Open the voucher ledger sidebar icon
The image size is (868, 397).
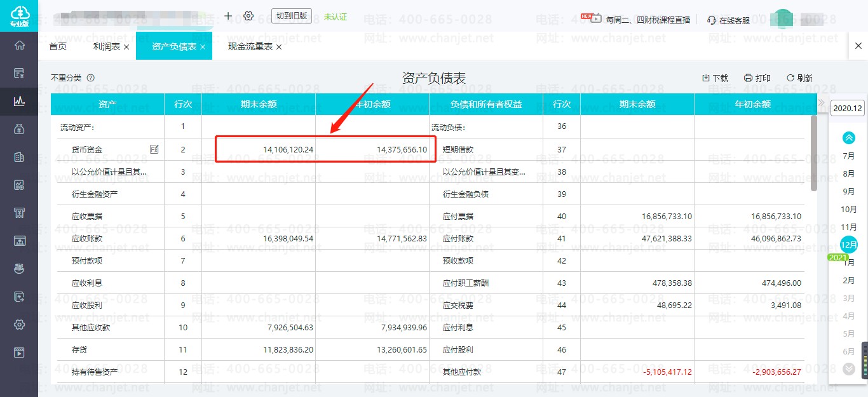pos(19,73)
